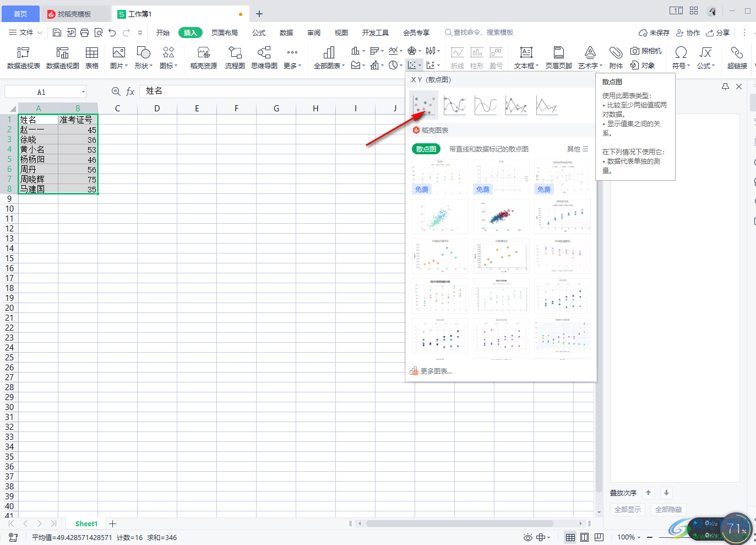The width and height of the screenshot is (756, 545).
Task: Click the first free scatter template thumbnail
Action: [440, 177]
